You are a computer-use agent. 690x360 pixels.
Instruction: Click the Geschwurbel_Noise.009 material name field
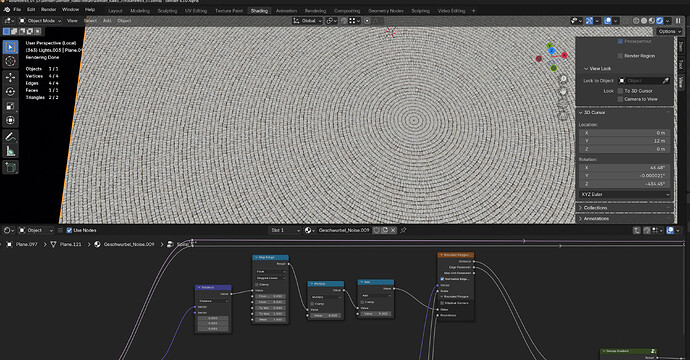(344, 230)
